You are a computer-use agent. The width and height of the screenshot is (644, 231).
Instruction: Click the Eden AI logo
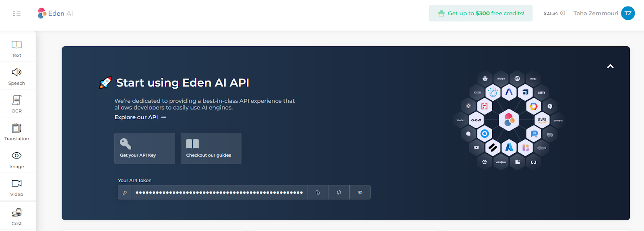(55, 13)
